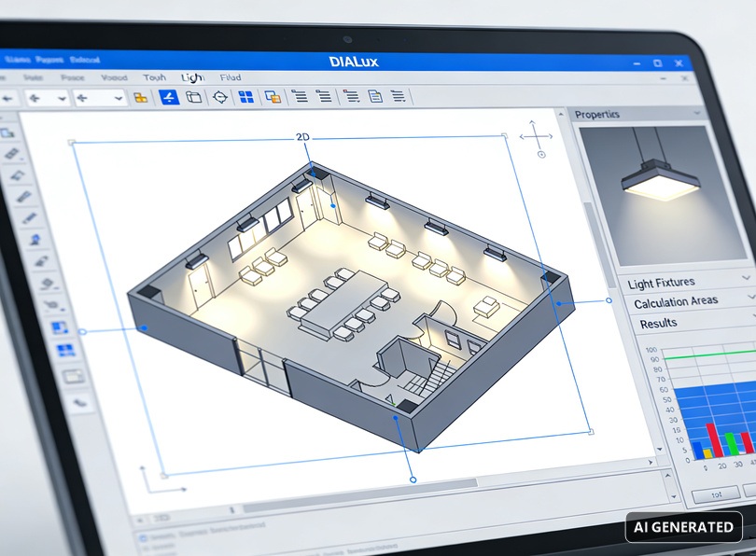Screen dimensions: 756x556
Task: Toggle the highlighted blue toolbar button
Action: 169,97
